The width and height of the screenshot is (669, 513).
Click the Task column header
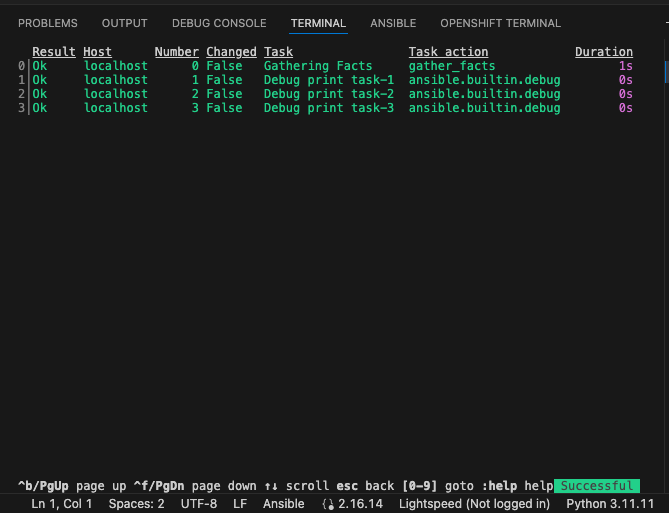point(278,52)
